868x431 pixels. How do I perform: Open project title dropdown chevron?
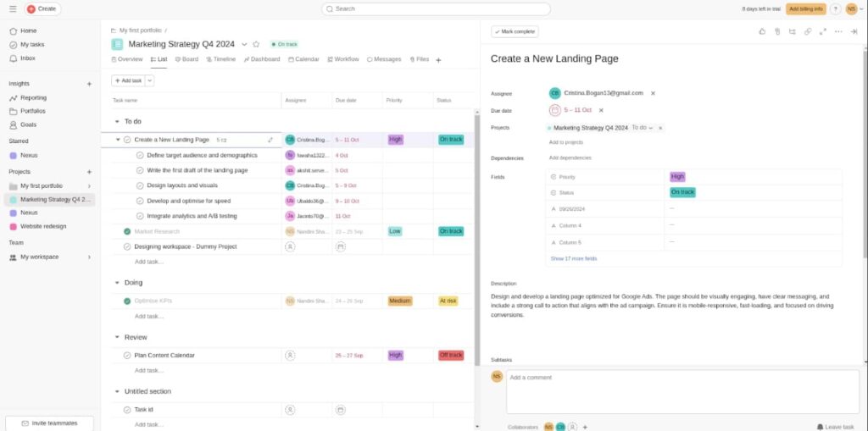244,44
